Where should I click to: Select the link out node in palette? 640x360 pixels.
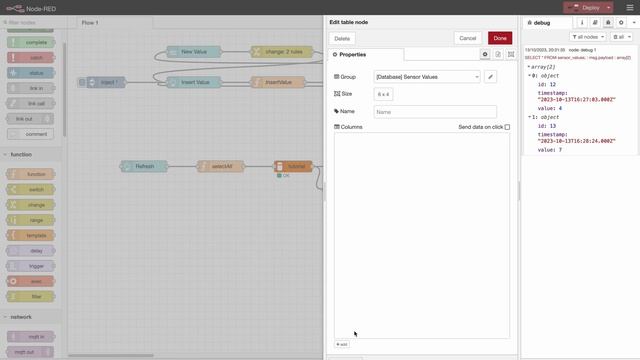tap(31, 119)
